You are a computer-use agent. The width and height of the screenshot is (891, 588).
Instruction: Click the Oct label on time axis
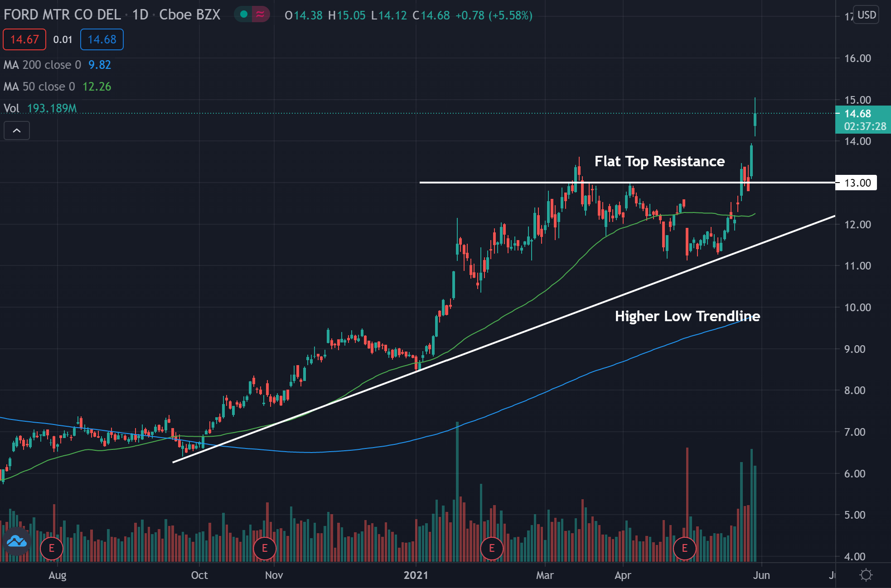pos(199,575)
